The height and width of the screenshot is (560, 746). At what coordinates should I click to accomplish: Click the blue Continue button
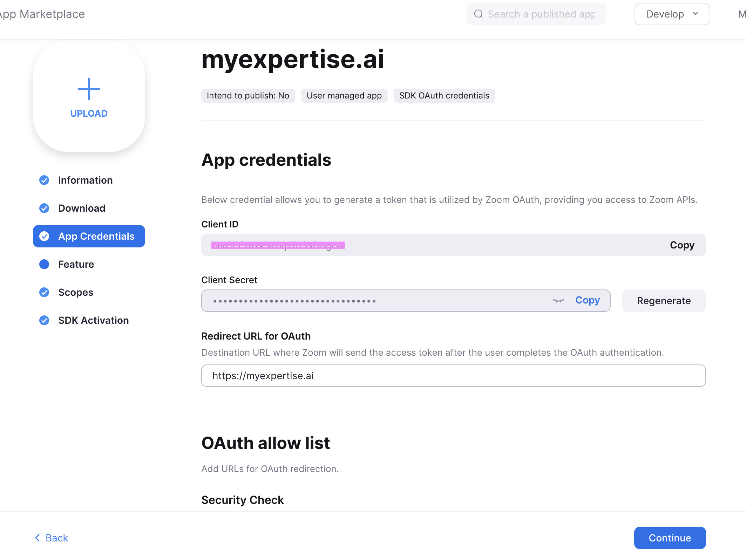point(670,538)
